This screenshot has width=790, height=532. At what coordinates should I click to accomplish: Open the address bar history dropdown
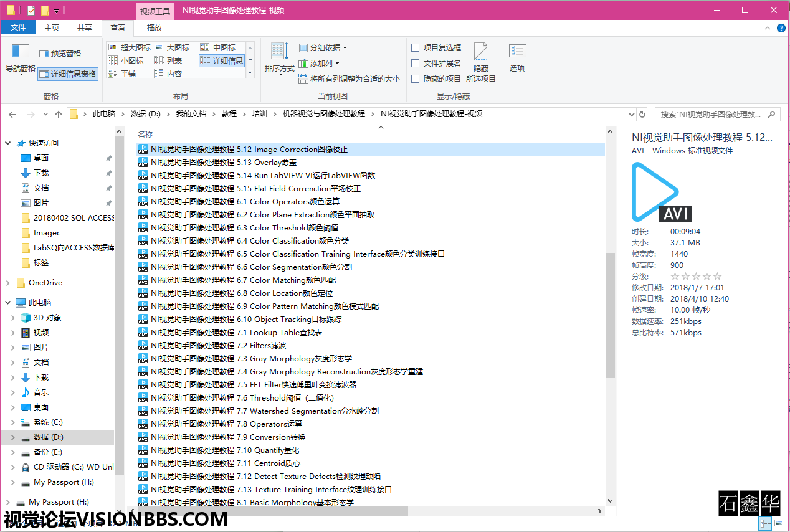pos(631,115)
